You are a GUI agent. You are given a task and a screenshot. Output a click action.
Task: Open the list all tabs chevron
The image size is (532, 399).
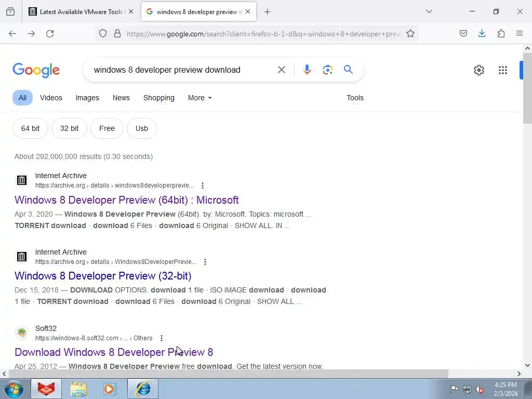coord(429,11)
